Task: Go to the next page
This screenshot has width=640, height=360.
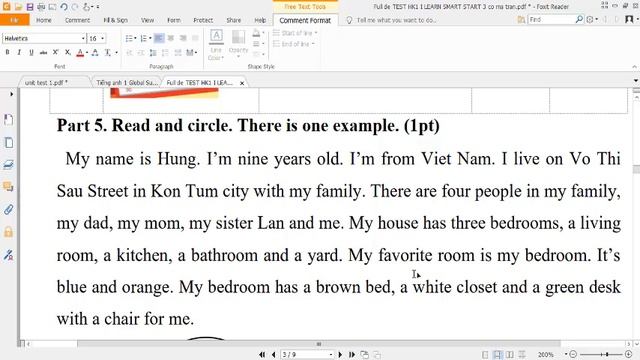Action: point(340,355)
